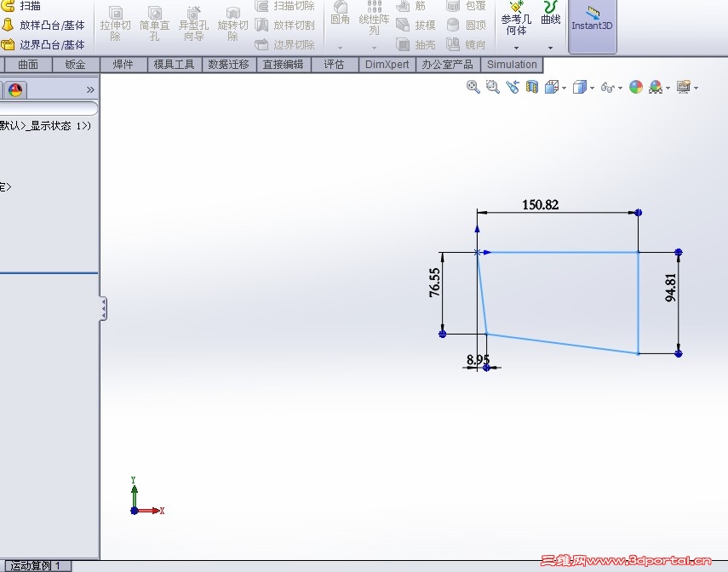This screenshot has height=572, width=728.
Task: Expand the manager panel tabs chevron
Action: (90, 89)
